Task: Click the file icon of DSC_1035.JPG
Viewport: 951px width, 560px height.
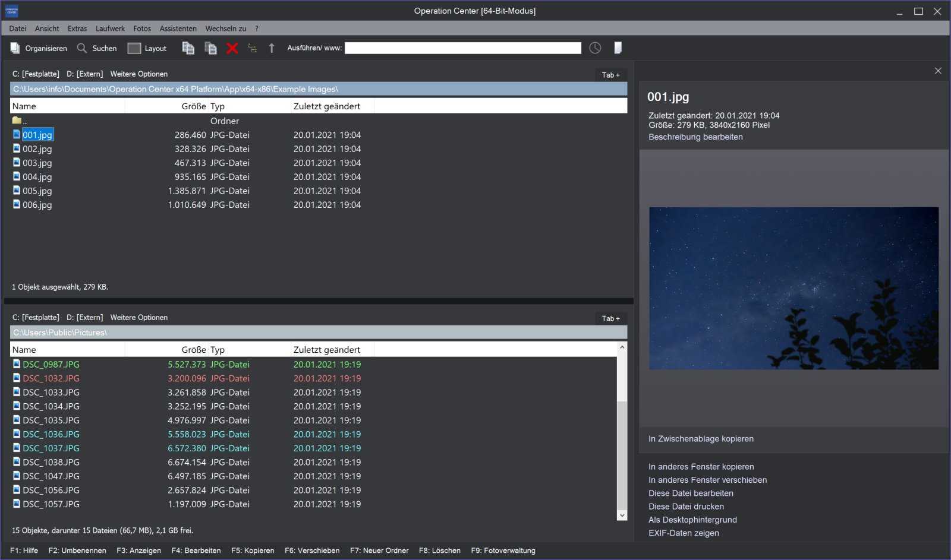Action: 17,420
